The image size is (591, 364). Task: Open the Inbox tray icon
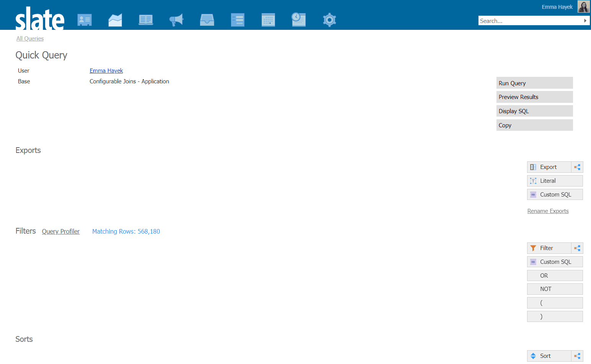[x=207, y=20]
